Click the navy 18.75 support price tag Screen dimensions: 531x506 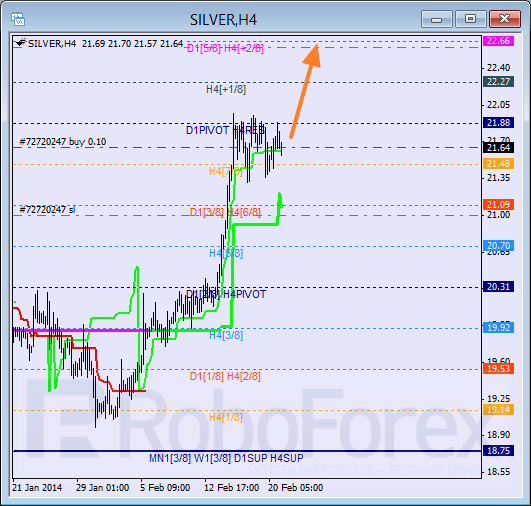(x=498, y=451)
